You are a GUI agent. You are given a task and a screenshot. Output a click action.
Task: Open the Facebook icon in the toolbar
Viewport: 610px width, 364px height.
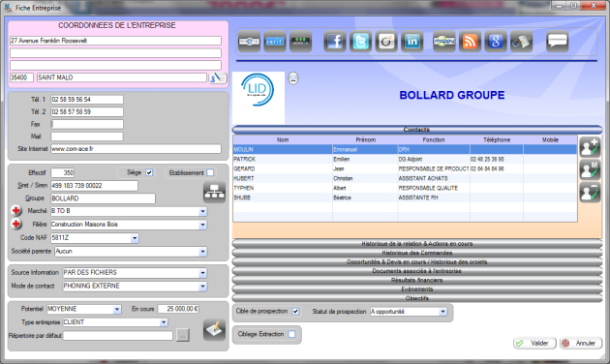pyautogui.click(x=335, y=41)
